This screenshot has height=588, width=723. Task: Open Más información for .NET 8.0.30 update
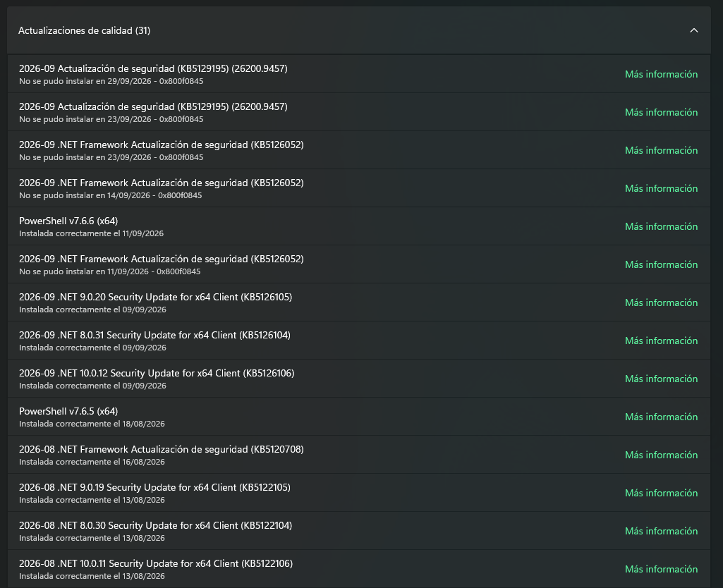tap(661, 532)
